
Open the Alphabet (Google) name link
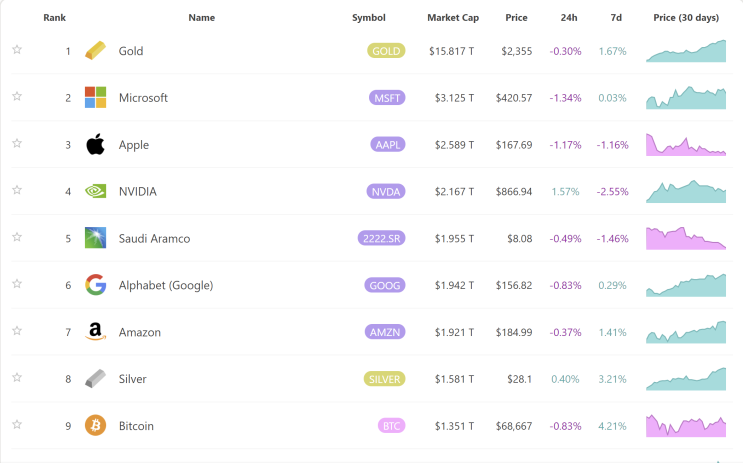(x=166, y=285)
